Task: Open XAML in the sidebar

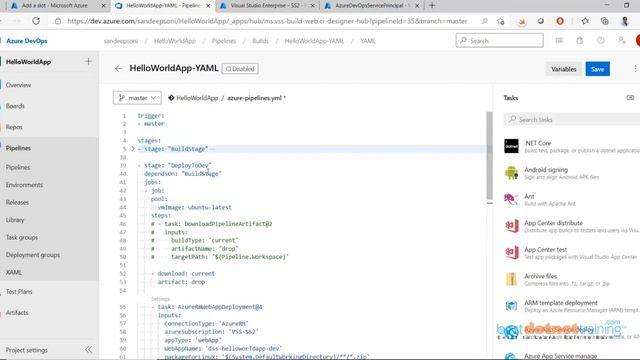Action: (x=13, y=272)
